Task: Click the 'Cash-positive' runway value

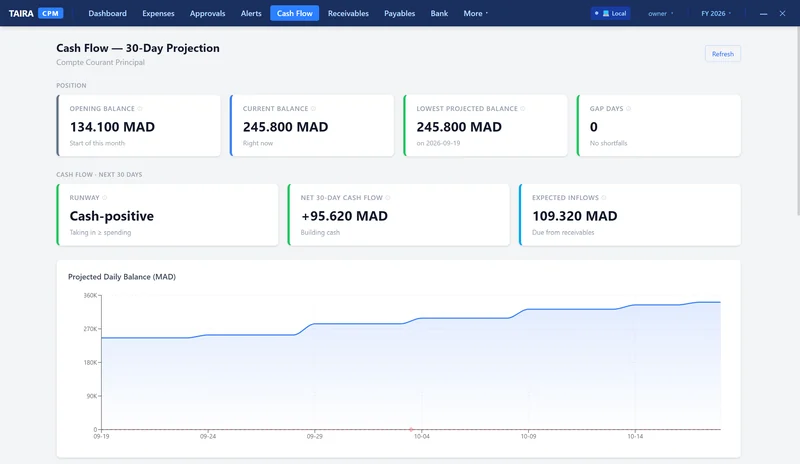Action: (x=112, y=216)
